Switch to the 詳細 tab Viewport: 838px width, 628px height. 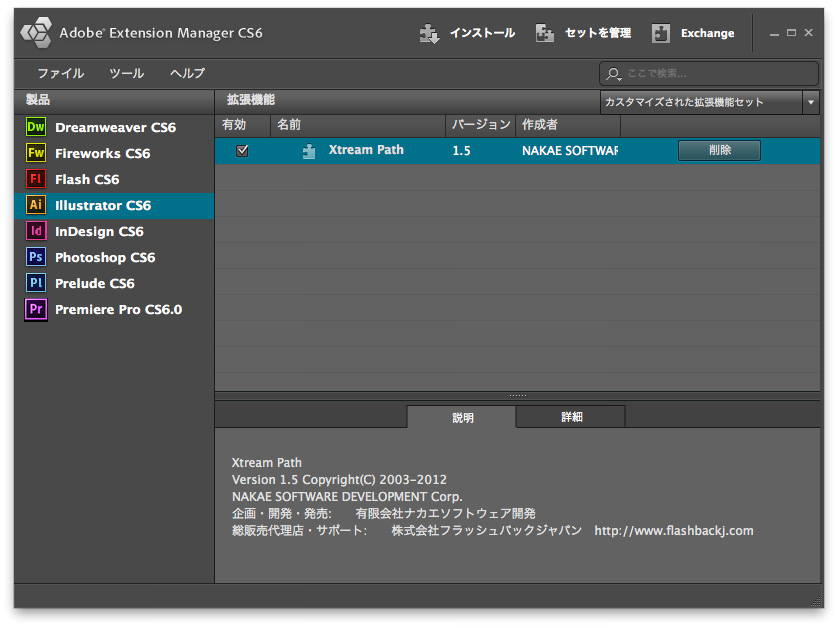click(x=571, y=417)
